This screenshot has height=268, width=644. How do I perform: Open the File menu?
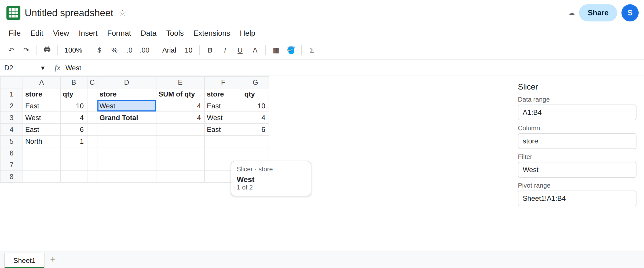point(14,33)
